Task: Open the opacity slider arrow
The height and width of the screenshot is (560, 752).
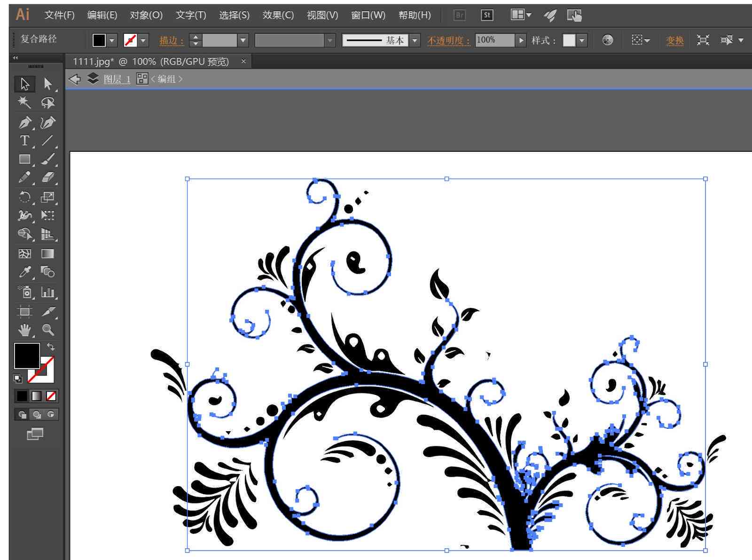Action: (x=521, y=40)
